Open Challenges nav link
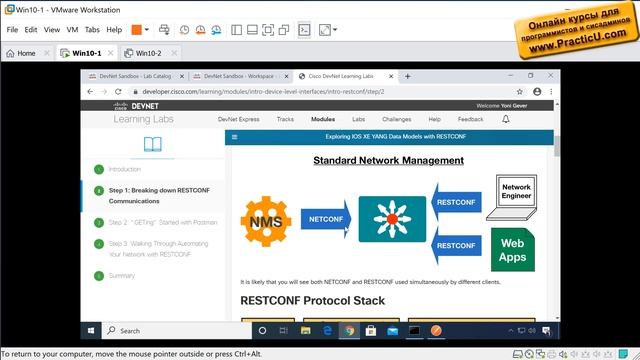This screenshot has width=640, height=360. [x=397, y=119]
